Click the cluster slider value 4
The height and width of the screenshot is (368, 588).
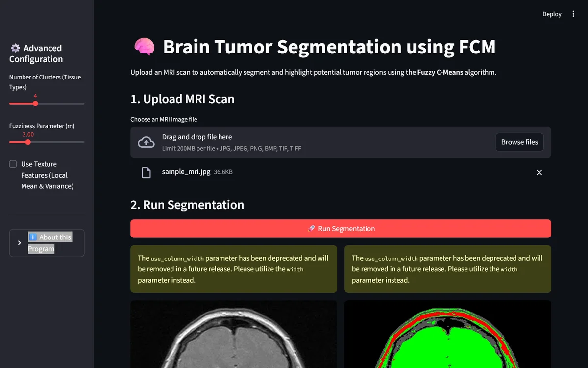(35, 96)
